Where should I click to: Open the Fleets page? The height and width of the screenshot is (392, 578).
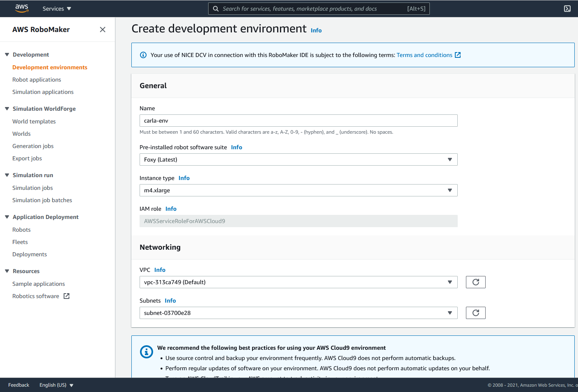point(20,242)
